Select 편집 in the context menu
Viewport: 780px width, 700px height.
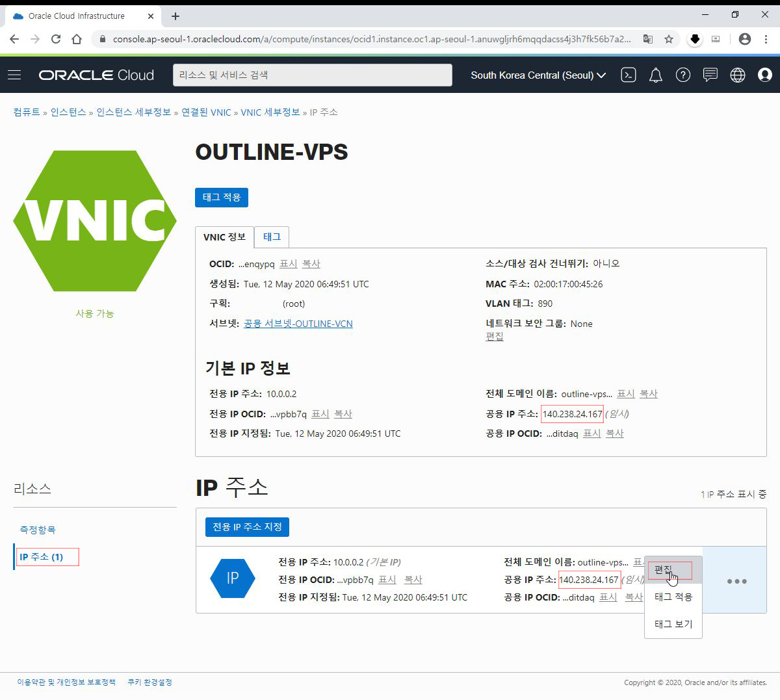coord(673,570)
